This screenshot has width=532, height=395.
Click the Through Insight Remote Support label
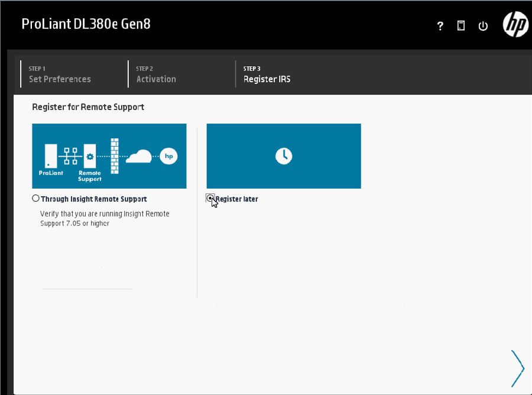94,199
